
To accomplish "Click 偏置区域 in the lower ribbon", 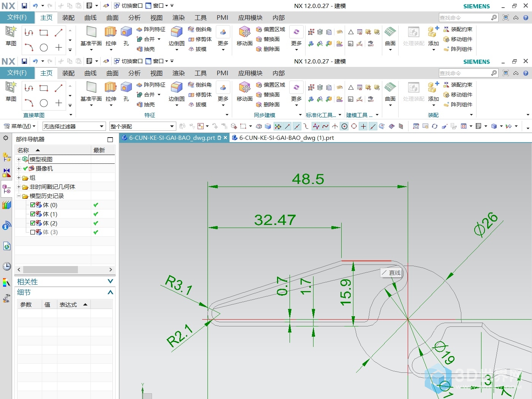I will [271, 85].
